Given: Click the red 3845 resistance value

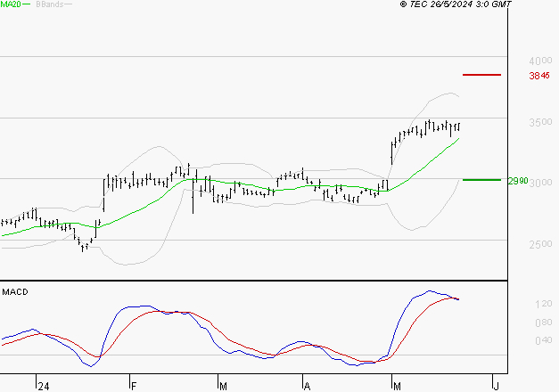Looking at the screenshot, I should pos(539,76).
